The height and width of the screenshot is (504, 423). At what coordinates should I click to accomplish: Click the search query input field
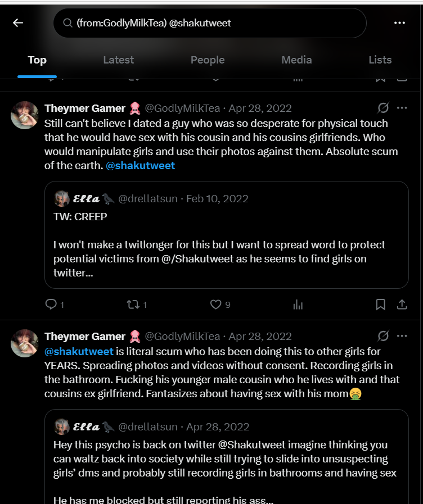[214, 23]
